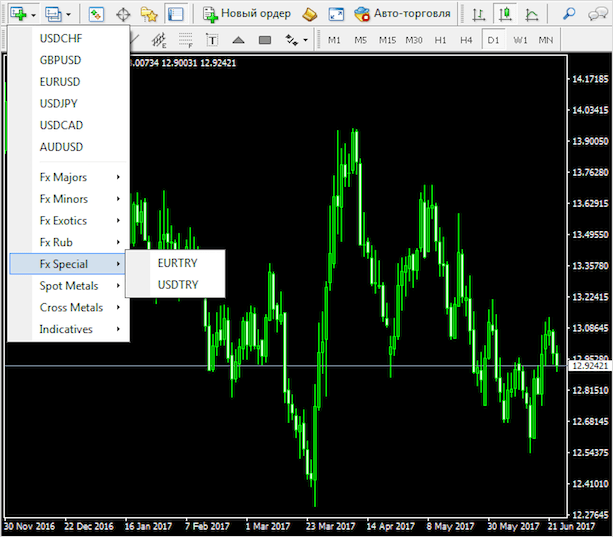Click the current price label 12.92421
The height and width of the screenshot is (537, 613).
click(x=588, y=366)
